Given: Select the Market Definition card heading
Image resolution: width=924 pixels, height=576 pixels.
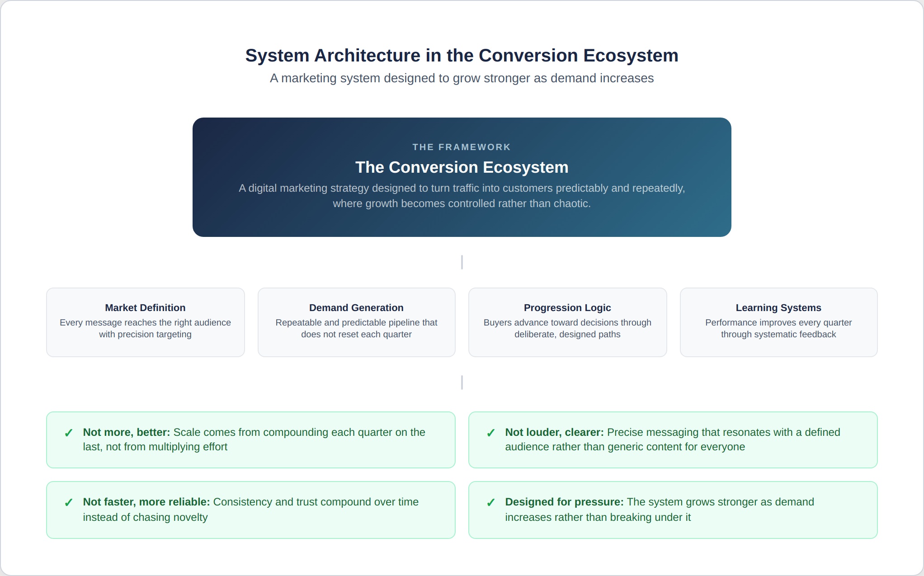Looking at the screenshot, I should click(145, 308).
